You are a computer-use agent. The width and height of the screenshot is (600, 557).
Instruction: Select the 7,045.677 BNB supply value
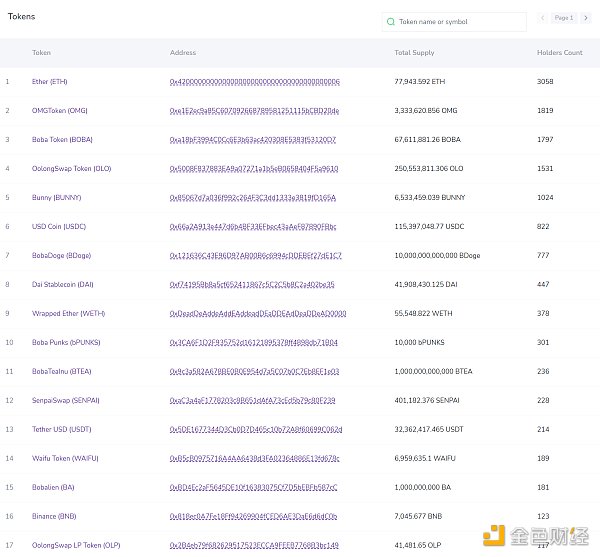point(418,516)
